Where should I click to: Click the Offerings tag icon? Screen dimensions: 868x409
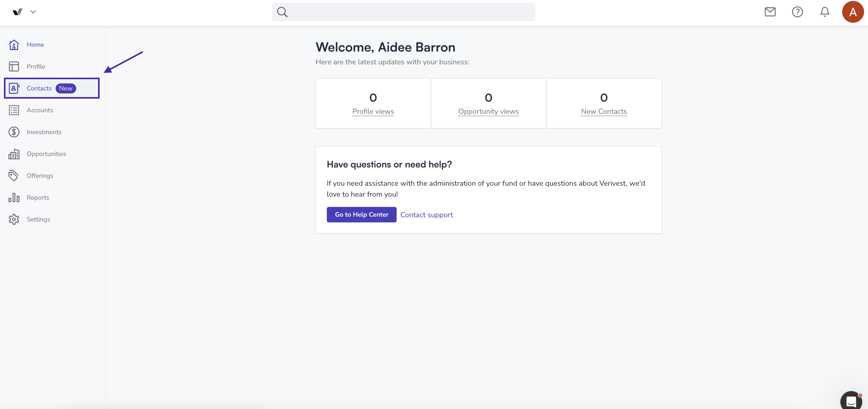[x=14, y=176]
